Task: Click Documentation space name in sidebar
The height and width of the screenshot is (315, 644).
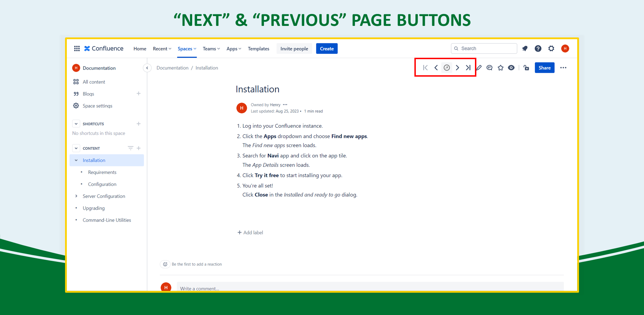Action: click(x=99, y=68)
